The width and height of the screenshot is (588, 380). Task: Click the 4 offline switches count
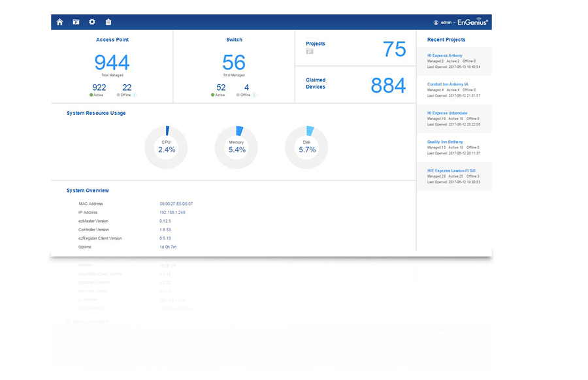point(246,87)
